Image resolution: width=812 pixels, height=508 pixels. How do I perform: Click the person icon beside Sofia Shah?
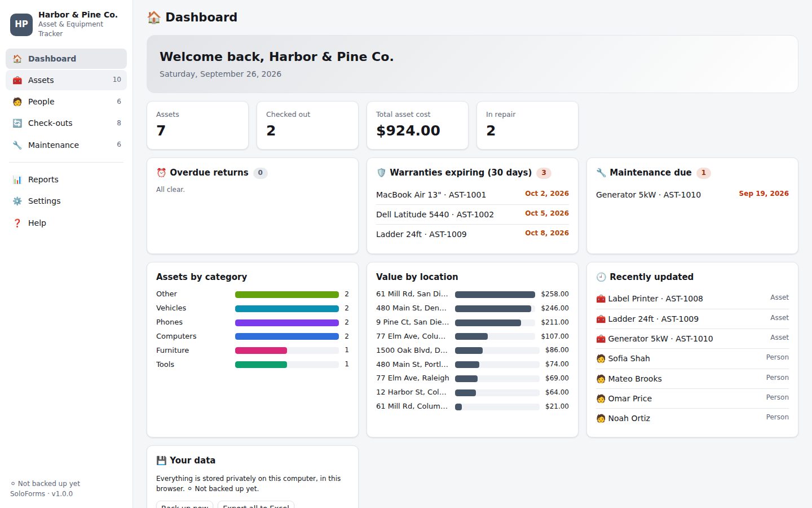601,358
